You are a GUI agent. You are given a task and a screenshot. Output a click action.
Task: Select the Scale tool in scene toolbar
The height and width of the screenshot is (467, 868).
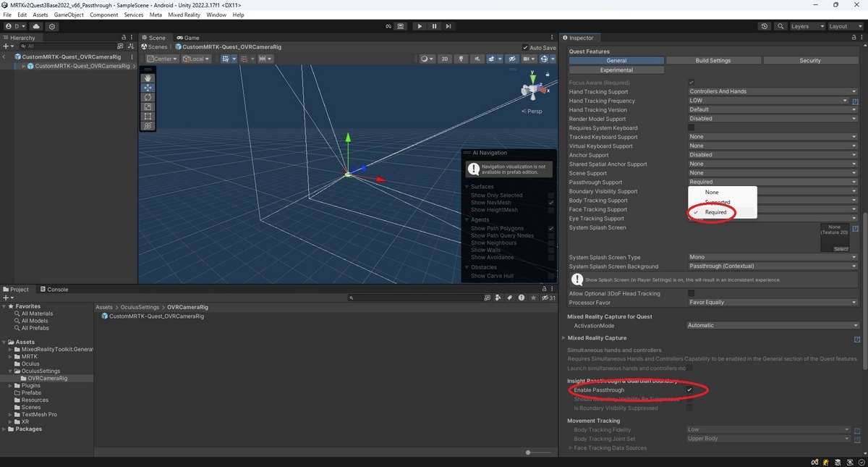point(148,106)
